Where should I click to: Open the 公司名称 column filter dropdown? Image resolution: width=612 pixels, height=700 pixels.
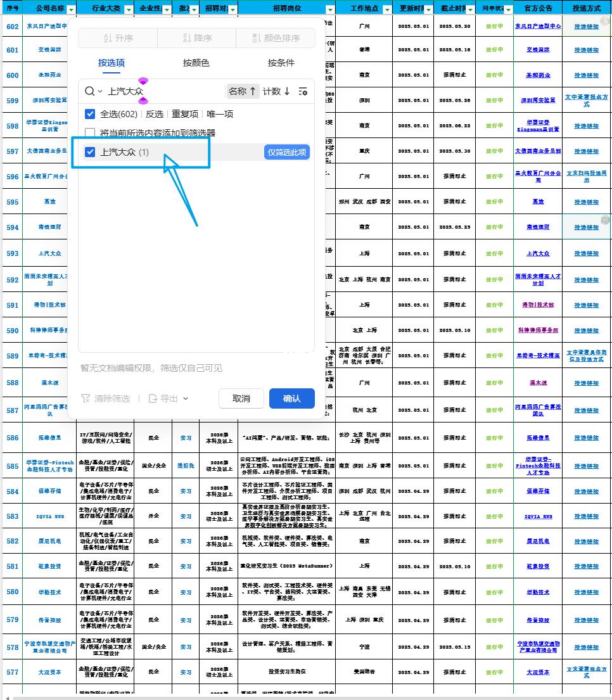[71, 10]
